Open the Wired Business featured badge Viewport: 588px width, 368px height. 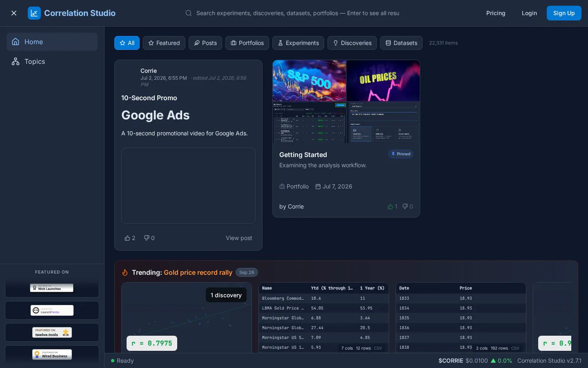(x=52, y=355)
